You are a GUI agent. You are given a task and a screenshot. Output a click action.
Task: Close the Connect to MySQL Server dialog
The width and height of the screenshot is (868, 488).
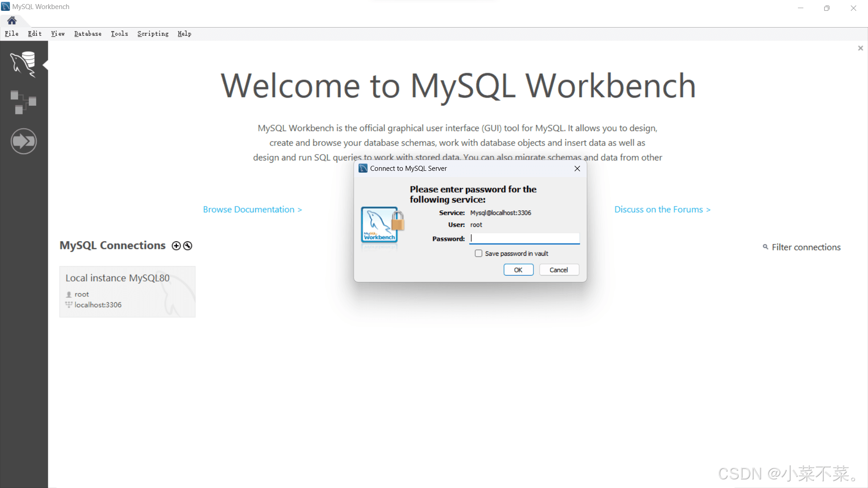pyautogui.click(x=577, y=169)
